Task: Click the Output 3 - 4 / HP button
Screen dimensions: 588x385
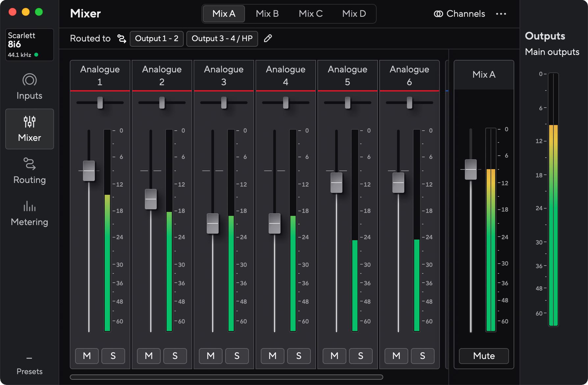Action: pyautogui.click(x=222, y=39)
